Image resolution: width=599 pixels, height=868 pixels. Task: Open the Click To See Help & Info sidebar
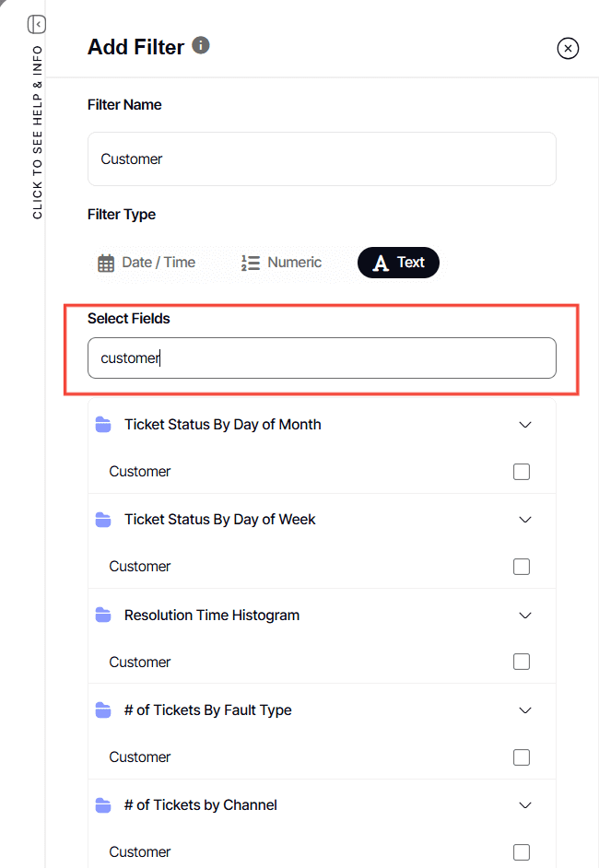click(x=37, y=147)
